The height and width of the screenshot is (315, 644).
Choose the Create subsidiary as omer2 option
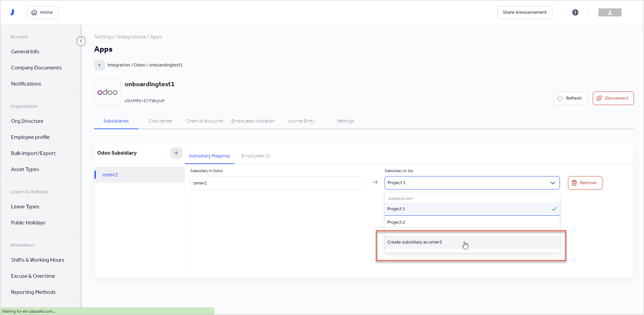[414, 242]
